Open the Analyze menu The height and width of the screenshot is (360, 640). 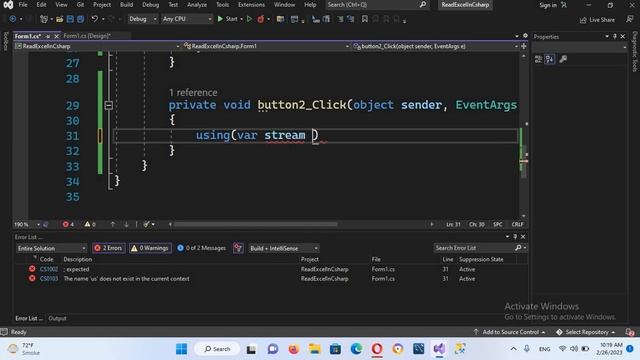tap(197, 5)
